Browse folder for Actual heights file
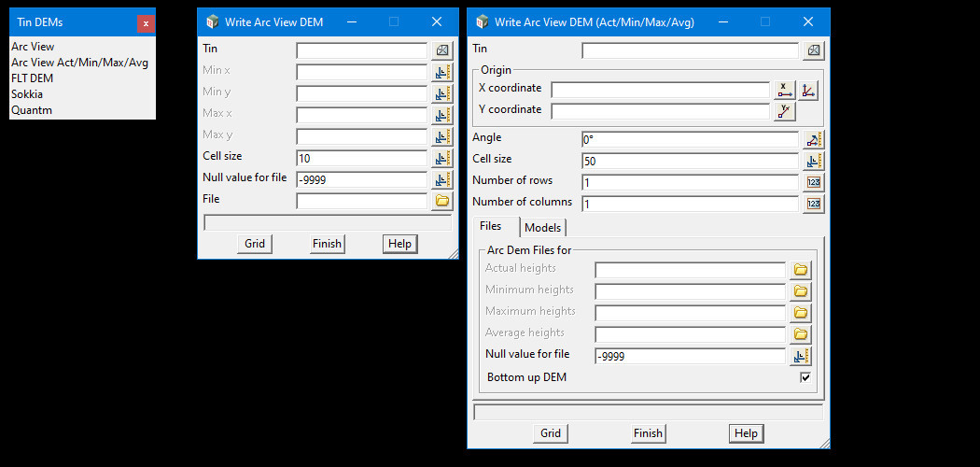980x467 pixels. click(x=800, y=270)
